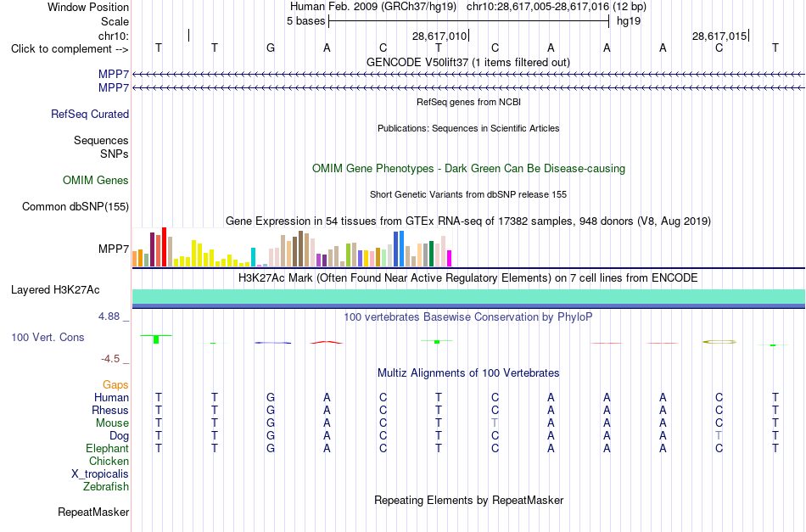The image size is (806, 532).
Task: Select the cyan bar in the GTEx expression chart
Action: 253,257
